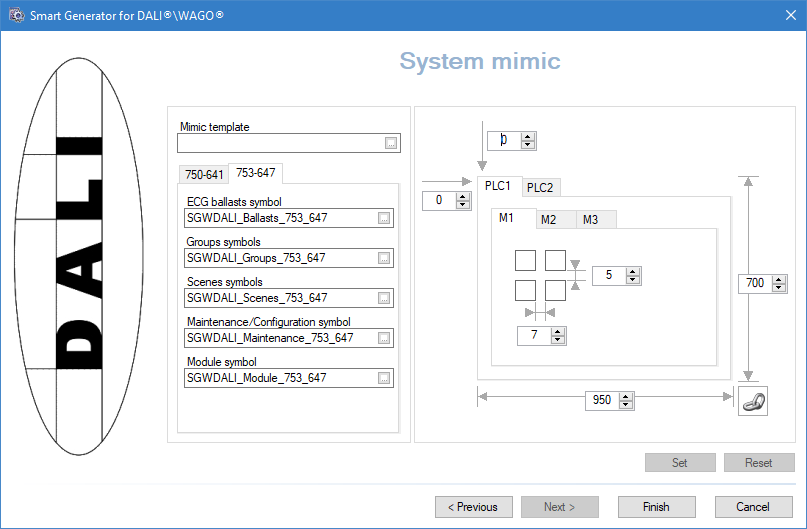The image size is (807, 529).
Task: Go back with Previous button
Action: tap(473, 507)
